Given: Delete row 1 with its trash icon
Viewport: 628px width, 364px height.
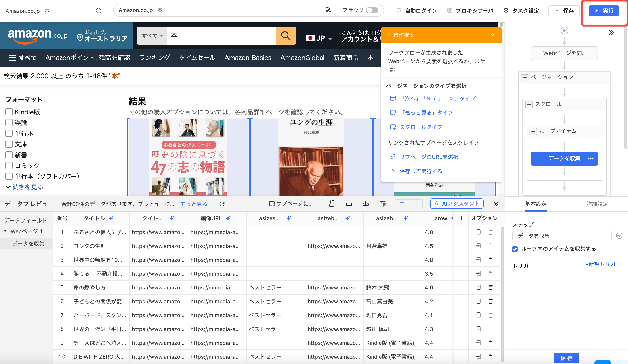Looking at the screenshot, I should pos(490,232).
